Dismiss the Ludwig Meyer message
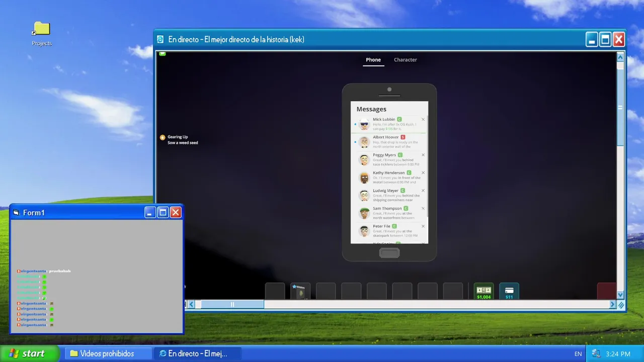 click(x=423, y=191)
